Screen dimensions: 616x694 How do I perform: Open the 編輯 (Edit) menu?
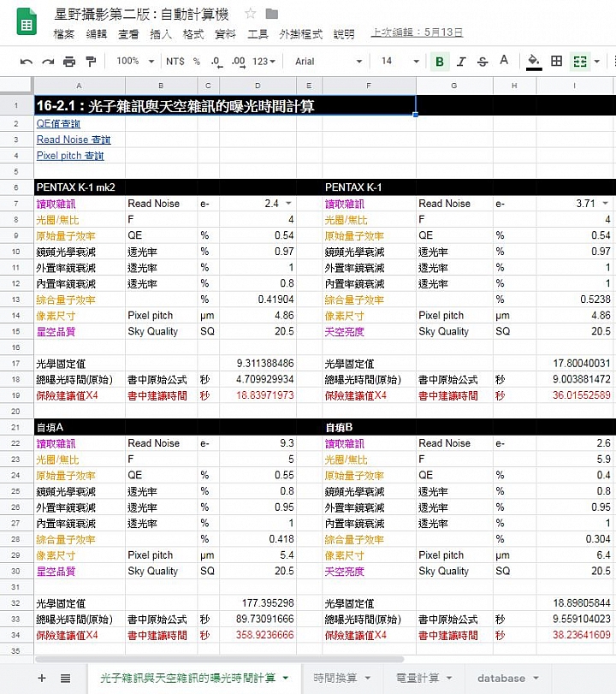point(96,34)
